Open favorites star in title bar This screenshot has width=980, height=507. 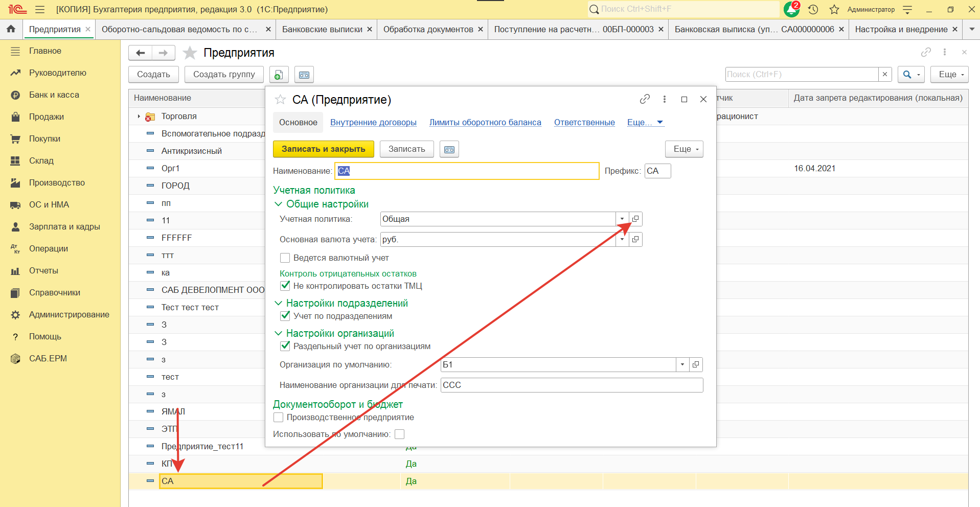[834, 9]
